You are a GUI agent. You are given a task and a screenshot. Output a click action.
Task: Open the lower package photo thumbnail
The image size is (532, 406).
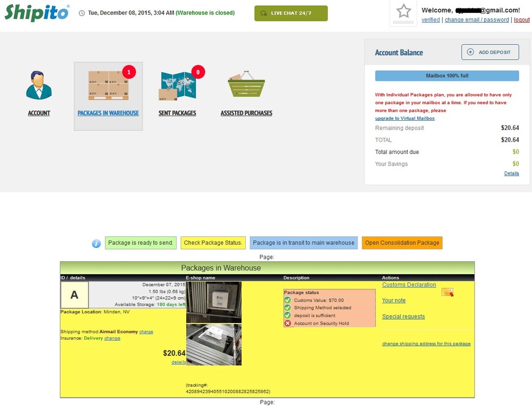[x=214, y=345]
